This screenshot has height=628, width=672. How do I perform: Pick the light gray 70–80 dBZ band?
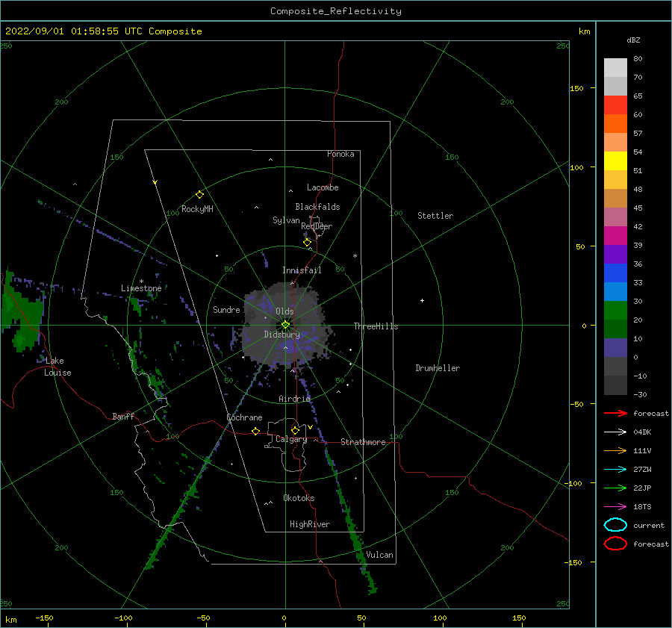(615, 68)
